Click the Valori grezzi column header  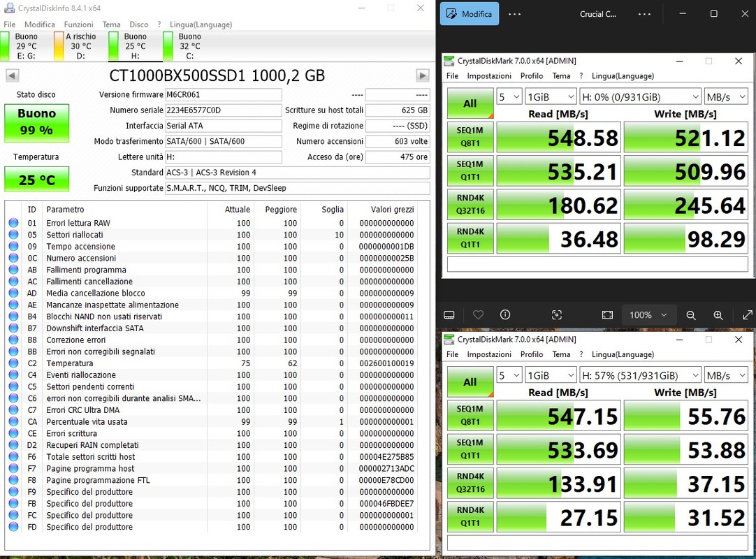pos(392,210)
